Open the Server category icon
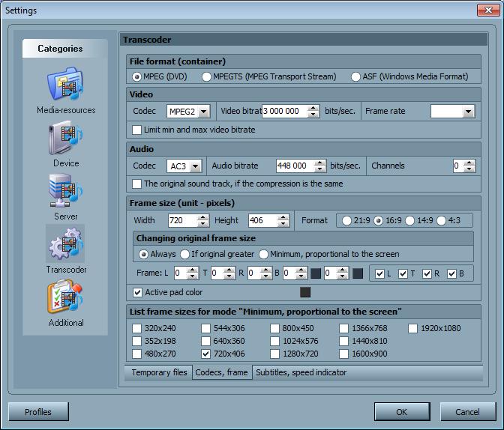Viewport: 504px width, 430px height. [x=65, y=191]
